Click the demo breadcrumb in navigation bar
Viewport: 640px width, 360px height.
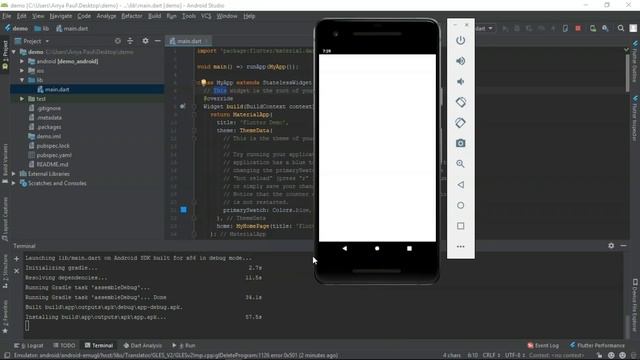(x=16, y=29)
